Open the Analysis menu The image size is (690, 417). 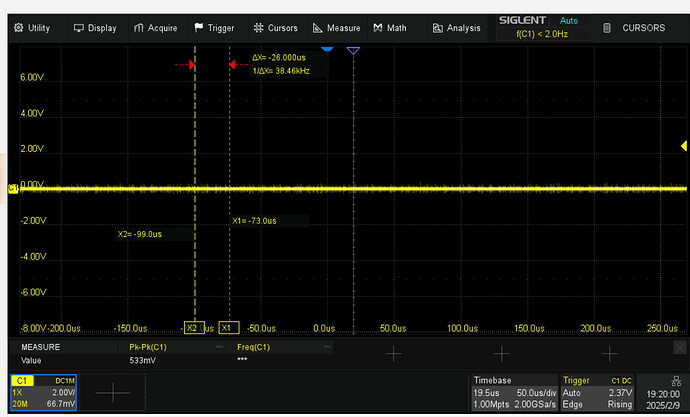[x=456, y=28]
